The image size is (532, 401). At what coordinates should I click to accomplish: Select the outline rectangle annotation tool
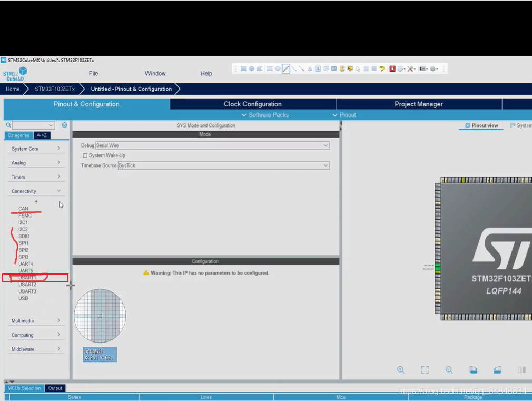click(269, 69)
